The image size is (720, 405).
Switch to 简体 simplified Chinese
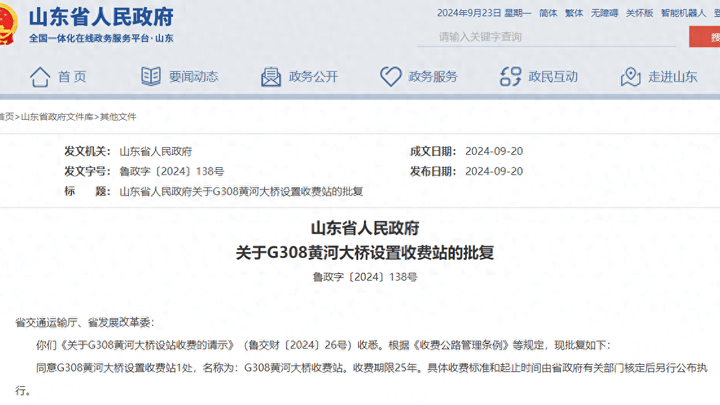548,13
